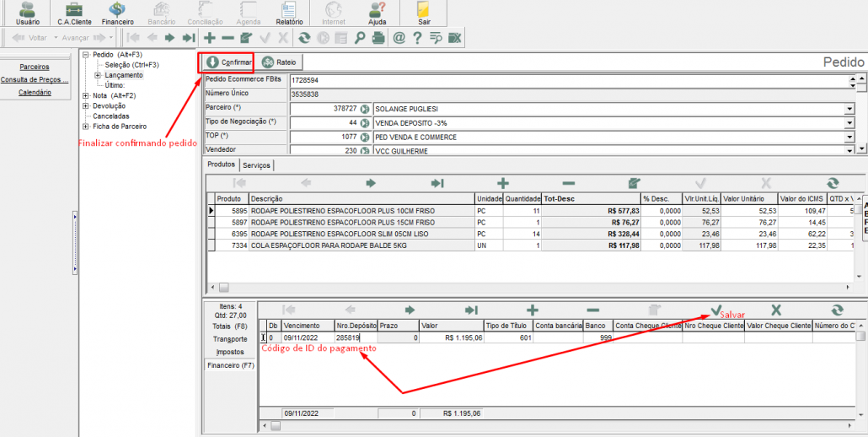This screenshot has height=437, width=868.
Task: Expand the Nota (Alt+F2) tree node
Action: click(86, 96)
